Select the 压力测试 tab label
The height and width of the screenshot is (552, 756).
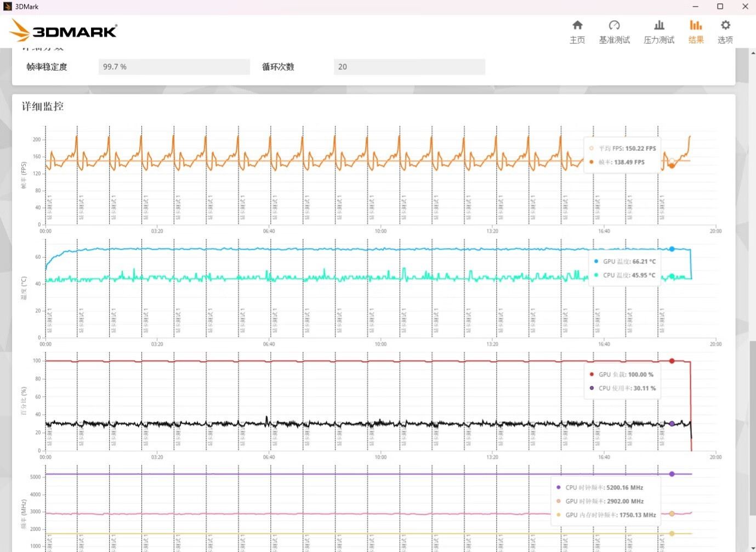pos(659,40)
